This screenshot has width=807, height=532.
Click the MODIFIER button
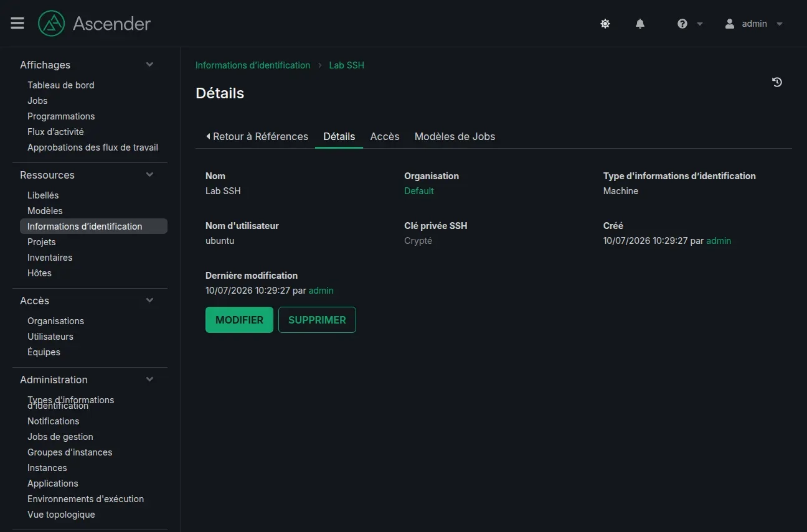(x=239, y=320)
